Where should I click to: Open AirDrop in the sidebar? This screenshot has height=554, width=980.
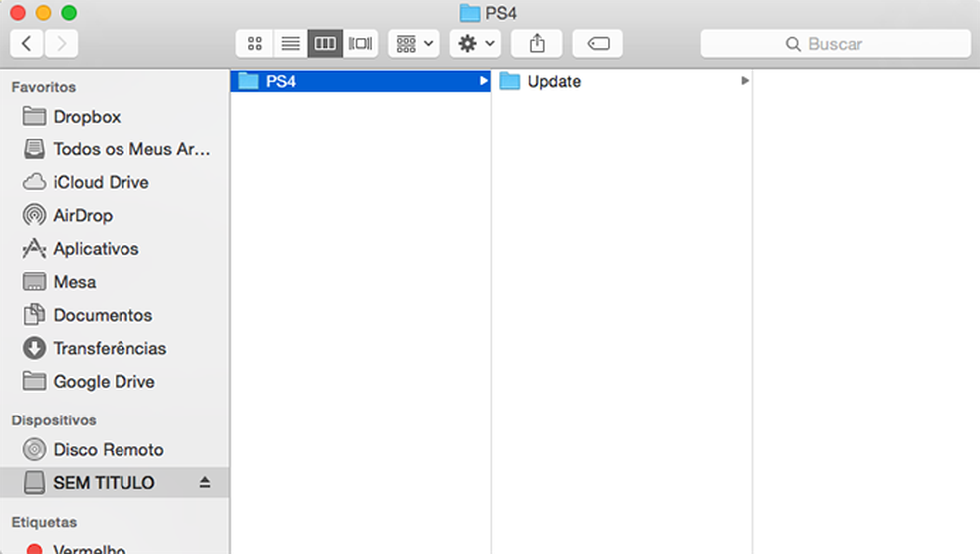(115, 216)
